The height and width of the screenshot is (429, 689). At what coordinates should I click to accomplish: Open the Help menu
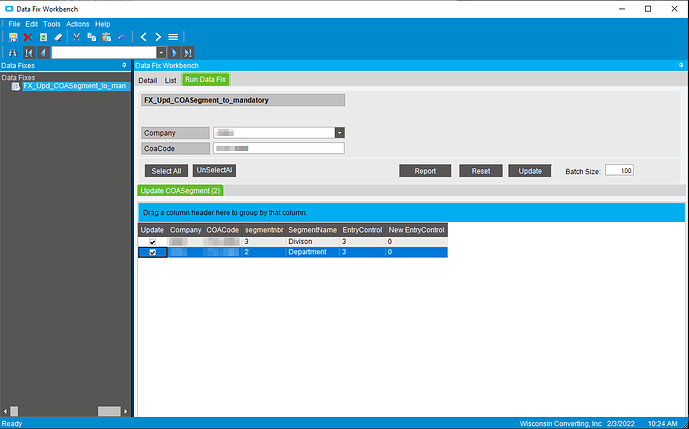tap(103, 24)
